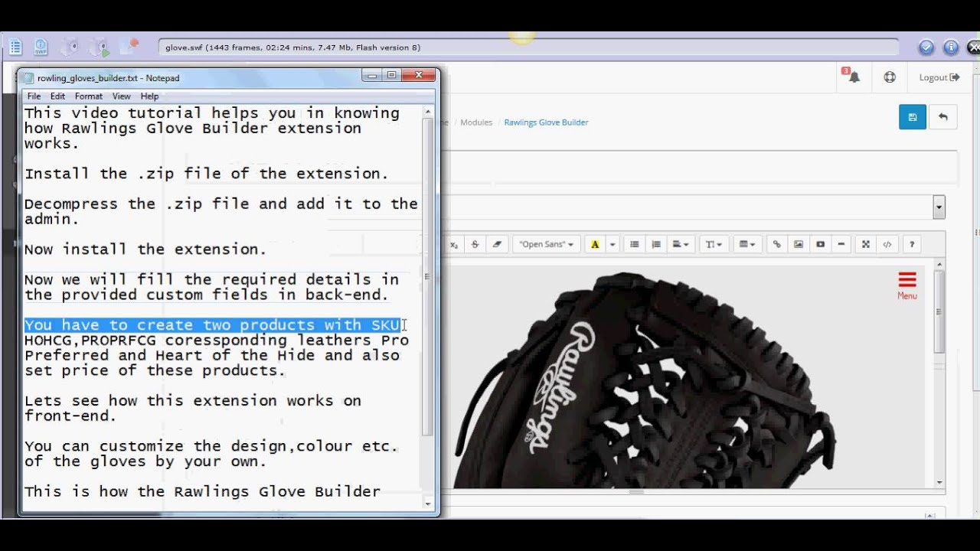Click the globe support icon in admin header
The height and width of the screenshot is (551, 980).
890,77
